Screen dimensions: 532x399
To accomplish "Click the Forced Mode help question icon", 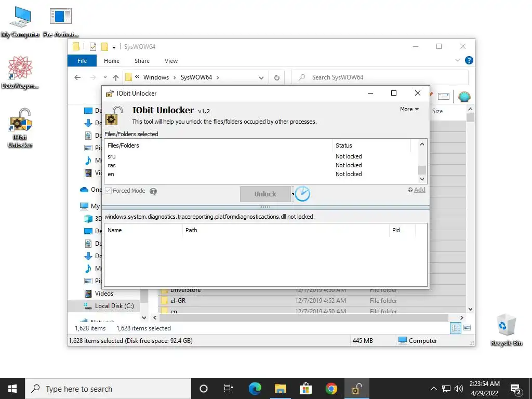I will (153, 191).
